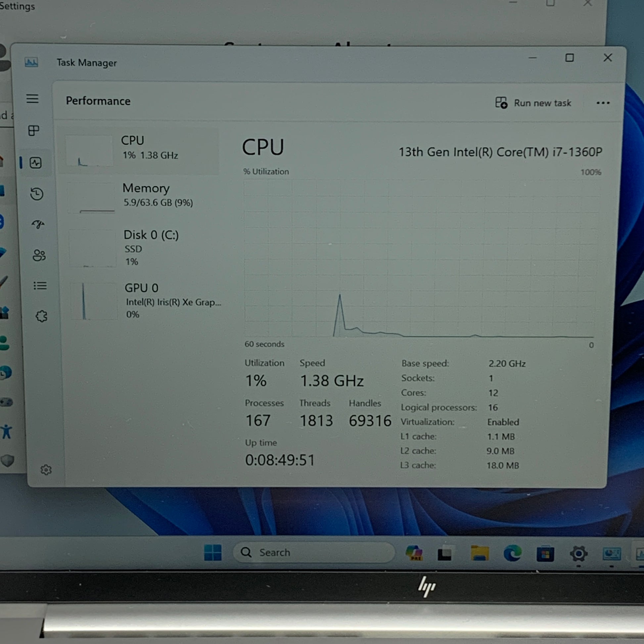
Task: Open File Explorer from taskbar
Action: pos(479,553)
